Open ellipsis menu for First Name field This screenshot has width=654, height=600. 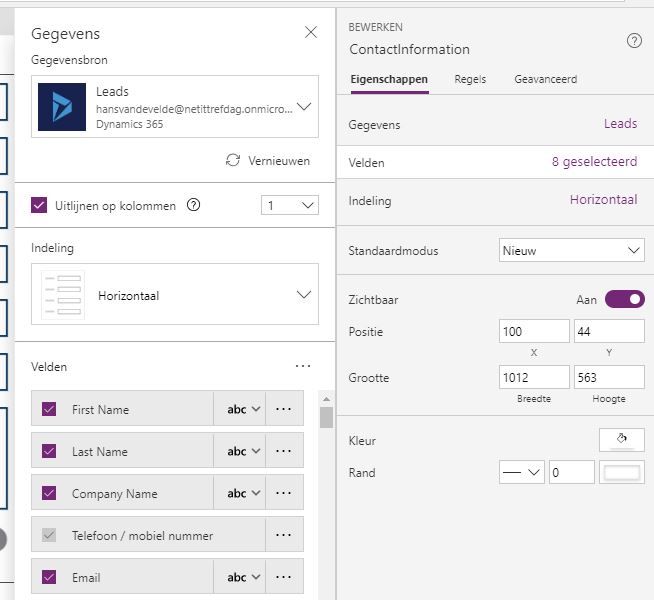[284, 409]
